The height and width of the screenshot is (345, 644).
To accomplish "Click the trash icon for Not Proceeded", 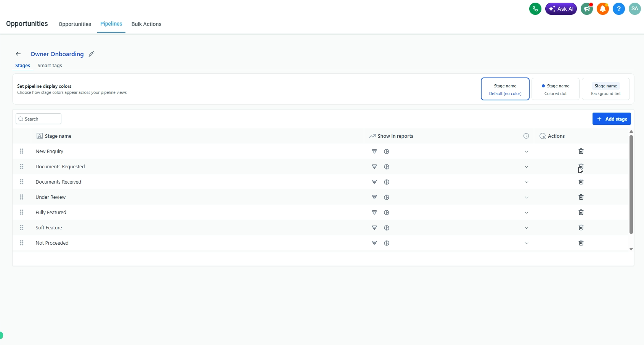I will (x=581, y=243).
